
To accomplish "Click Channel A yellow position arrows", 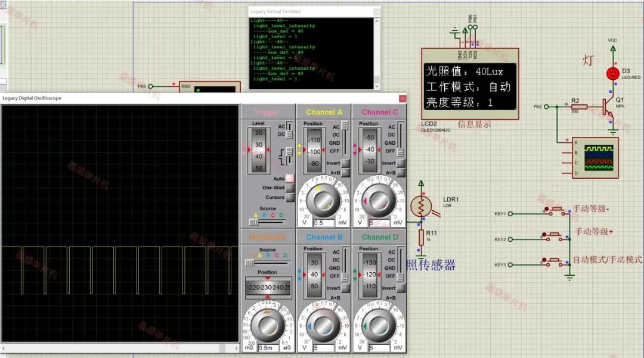I will [299, 150].
